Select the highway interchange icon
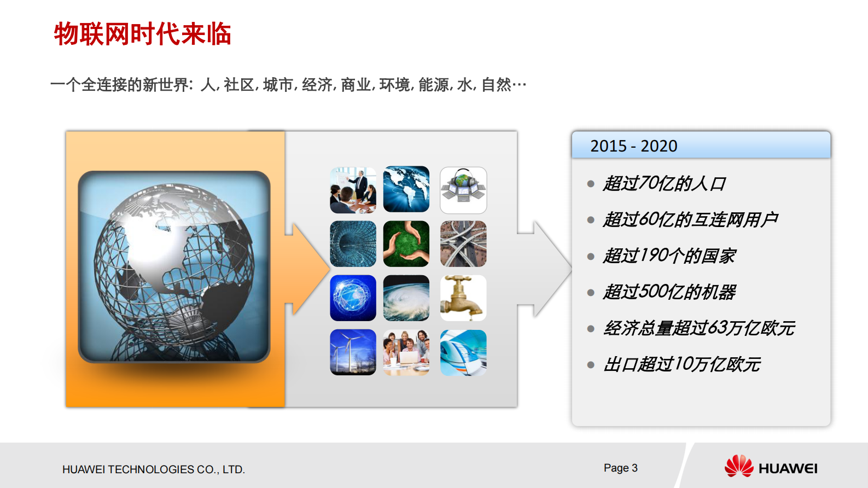The height and width of the screenshot is (488, 868). 463,244
